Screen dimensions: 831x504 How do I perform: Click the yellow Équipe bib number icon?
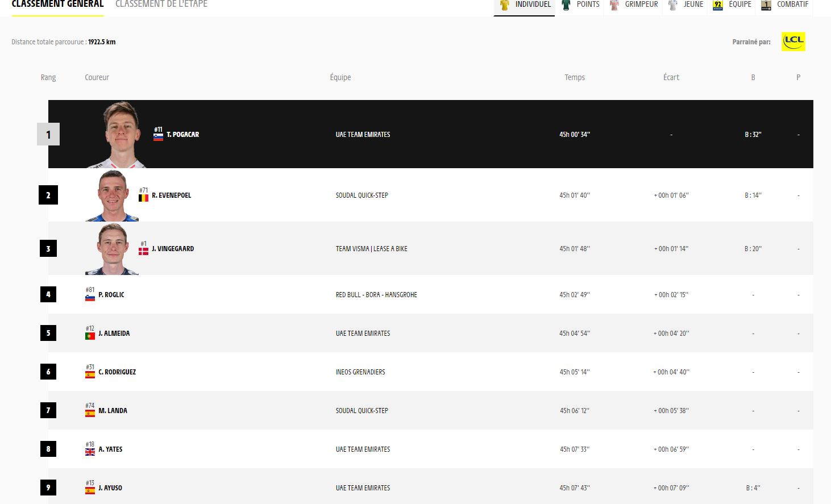pyautogui.click(x=718, y=5)
